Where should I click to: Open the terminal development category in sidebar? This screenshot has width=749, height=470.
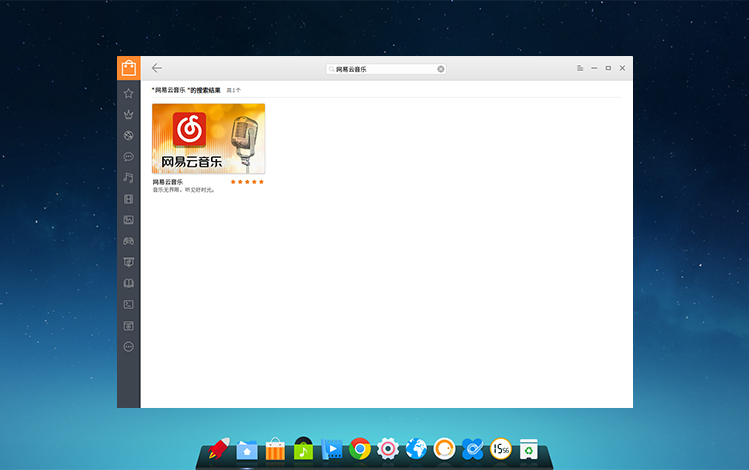click(x=128, y=304)
